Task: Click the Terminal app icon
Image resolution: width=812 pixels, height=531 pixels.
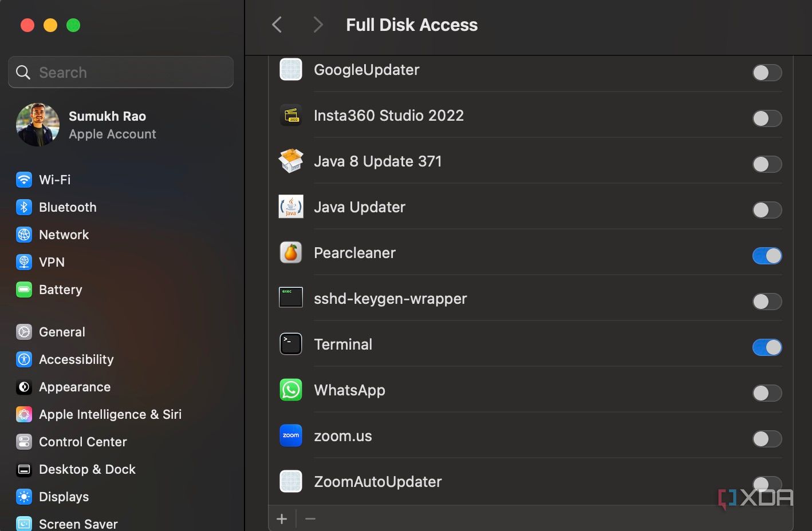Action: (x=291, y=344)
